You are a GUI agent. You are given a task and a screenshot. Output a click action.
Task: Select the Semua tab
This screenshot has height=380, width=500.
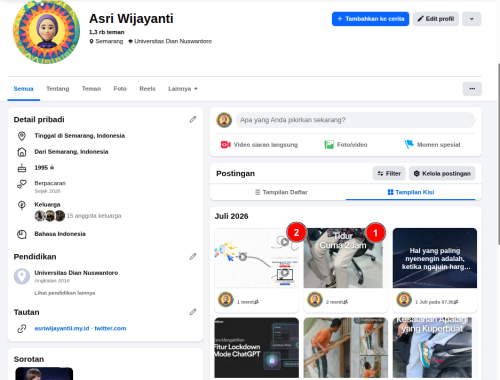[x=24, y=89]
